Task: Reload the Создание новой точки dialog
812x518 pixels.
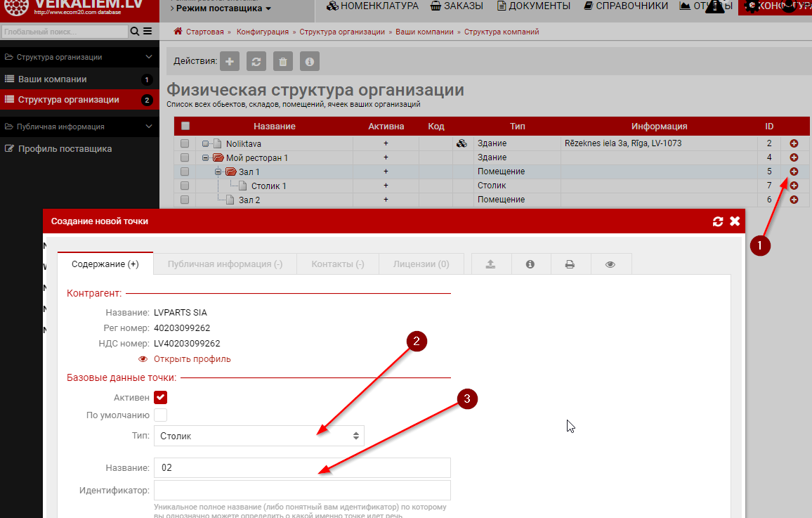Action: tap(717, 221)
